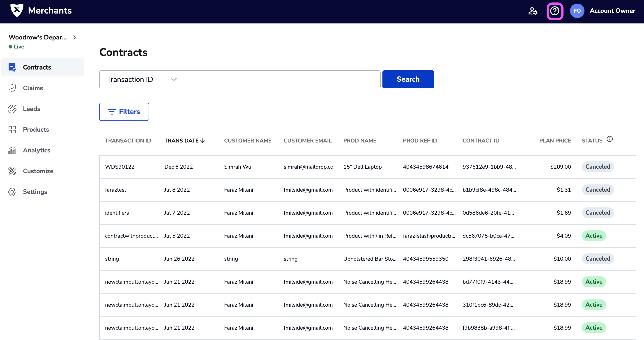Click the Products grid icon
Screen dimensions: 644x340
(x=12, y=129)
